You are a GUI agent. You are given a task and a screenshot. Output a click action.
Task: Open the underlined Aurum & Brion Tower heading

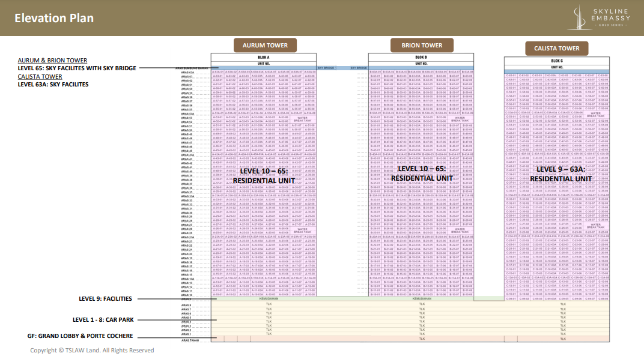[x=52, y=61]
